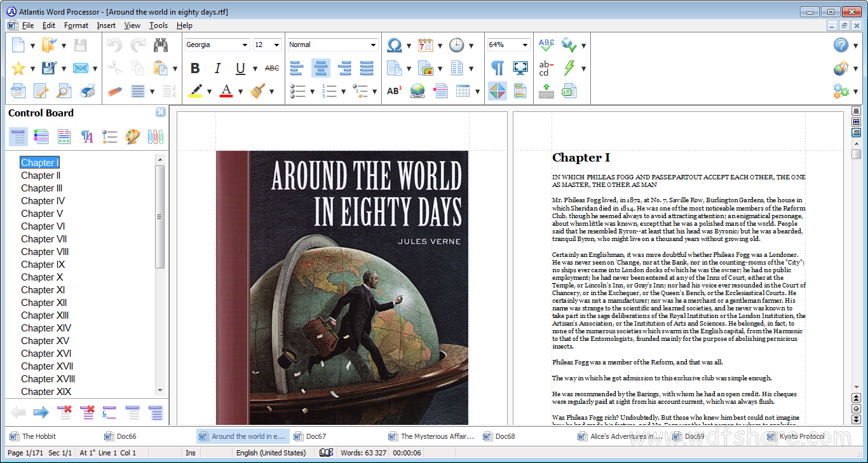This screenshot has height=463, width=868.
Task: Toggle Justify alignment button
Action: (367, 68)
